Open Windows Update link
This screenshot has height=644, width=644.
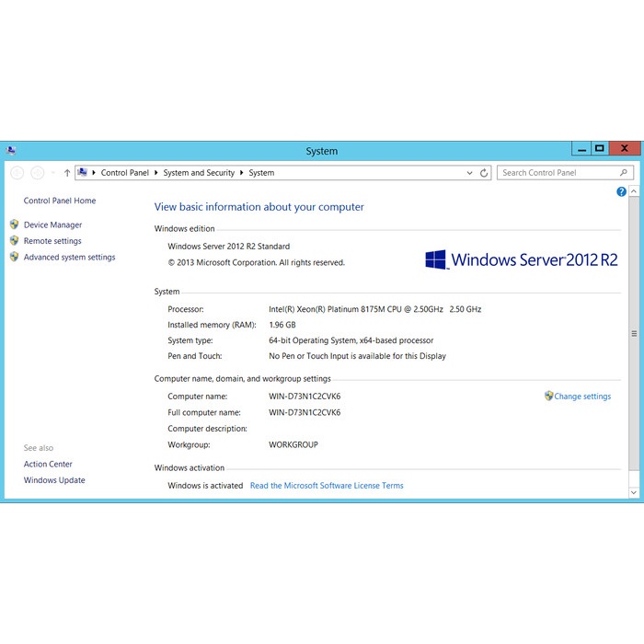click(x=54, y=479)
